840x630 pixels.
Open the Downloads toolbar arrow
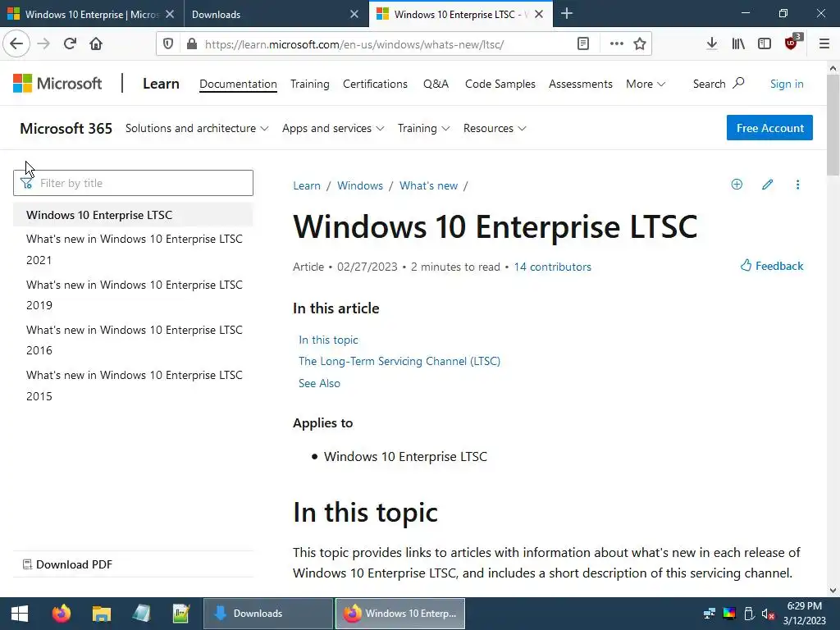point(712,44)
